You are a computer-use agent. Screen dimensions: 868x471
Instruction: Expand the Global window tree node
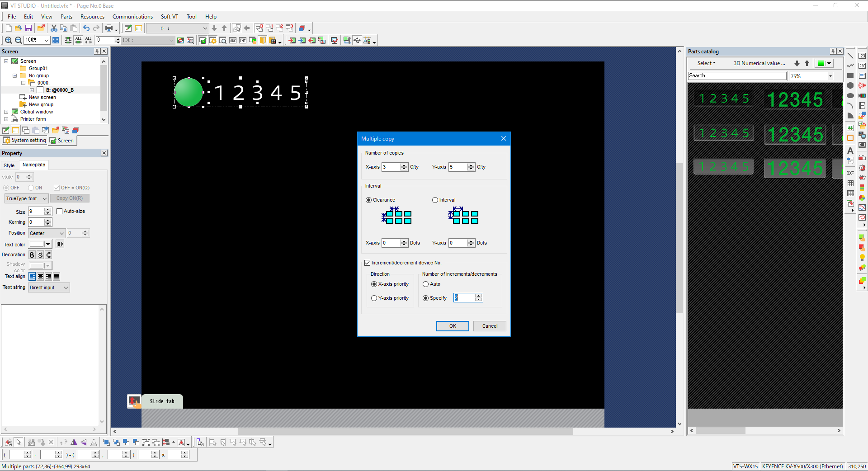(6, 112)
